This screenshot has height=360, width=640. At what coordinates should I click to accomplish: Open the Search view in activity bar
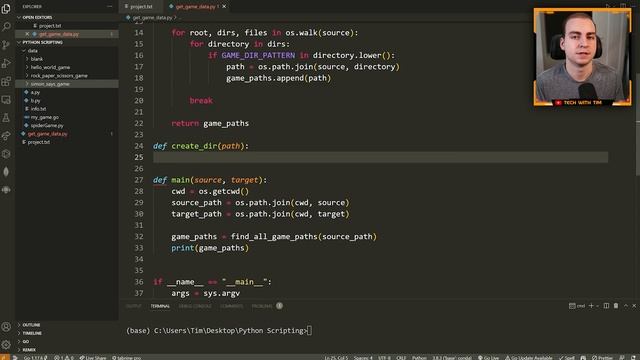(x=6, y=27)
